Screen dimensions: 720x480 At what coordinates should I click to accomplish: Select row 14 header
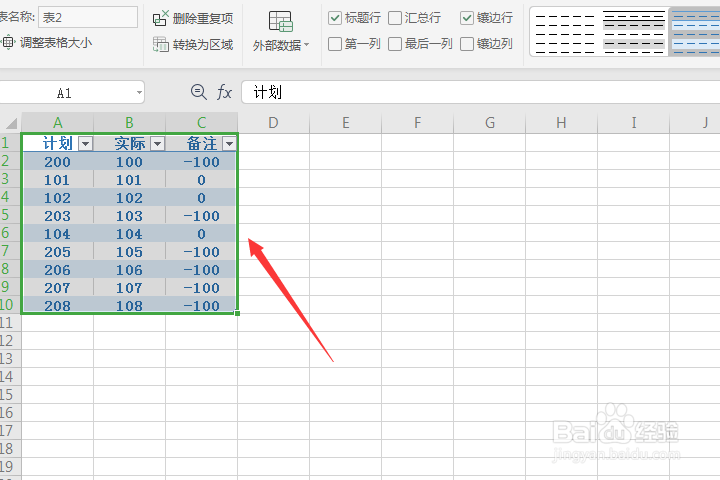[x=10, y=377]
